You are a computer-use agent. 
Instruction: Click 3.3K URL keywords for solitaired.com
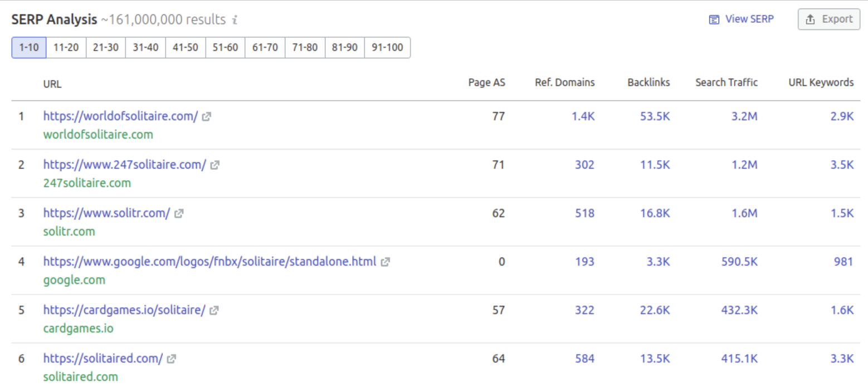[842, 359]
